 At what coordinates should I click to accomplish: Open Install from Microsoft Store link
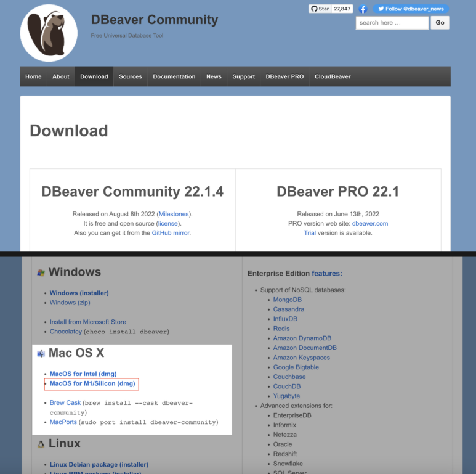coord(88,322)
